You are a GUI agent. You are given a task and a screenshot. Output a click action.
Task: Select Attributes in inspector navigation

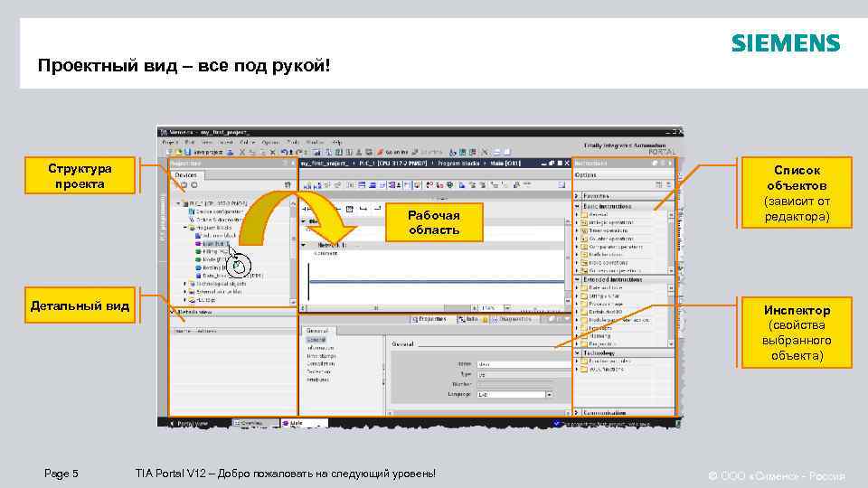318,380
